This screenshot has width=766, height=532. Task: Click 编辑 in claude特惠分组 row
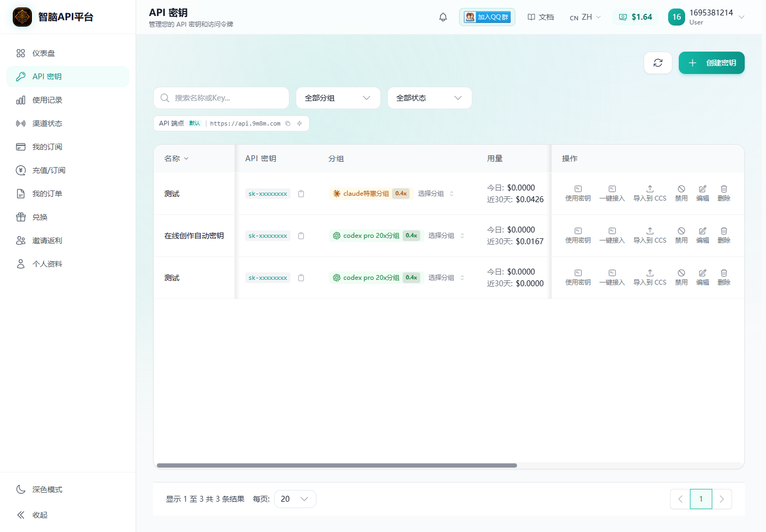click(702, 194)
